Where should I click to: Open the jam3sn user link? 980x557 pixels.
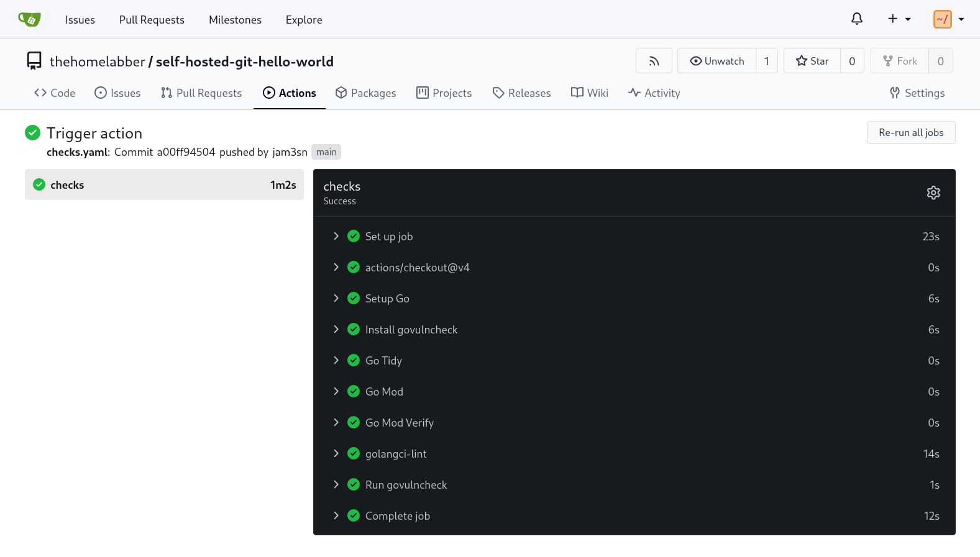click(290, 152)
